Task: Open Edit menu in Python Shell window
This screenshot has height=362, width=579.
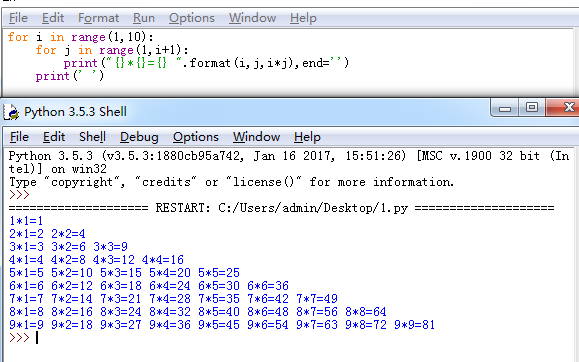Action: [54, 137]
